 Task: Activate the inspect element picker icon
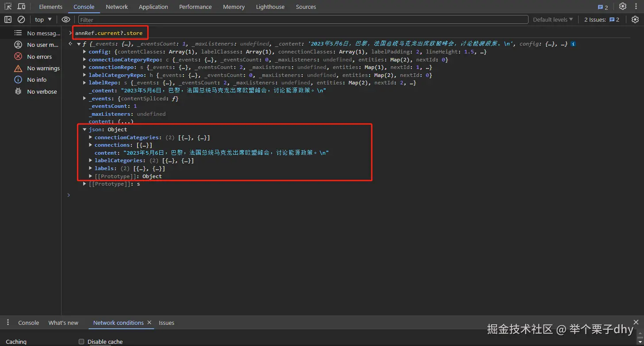coord(8,7)
